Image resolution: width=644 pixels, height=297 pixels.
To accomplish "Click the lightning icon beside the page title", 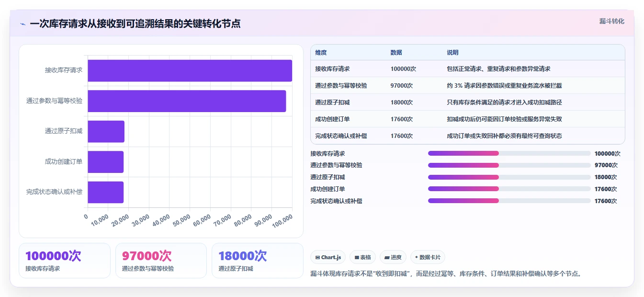I will 23,23.
